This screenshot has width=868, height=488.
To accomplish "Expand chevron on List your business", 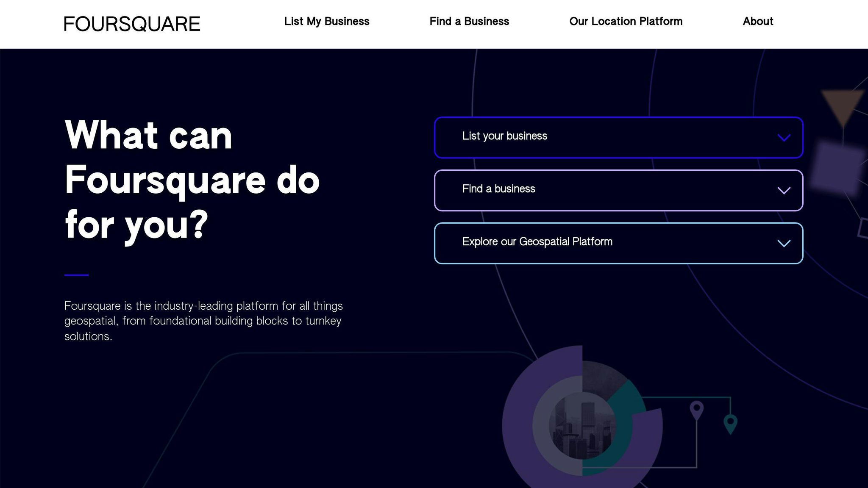I will pos(784,138).
